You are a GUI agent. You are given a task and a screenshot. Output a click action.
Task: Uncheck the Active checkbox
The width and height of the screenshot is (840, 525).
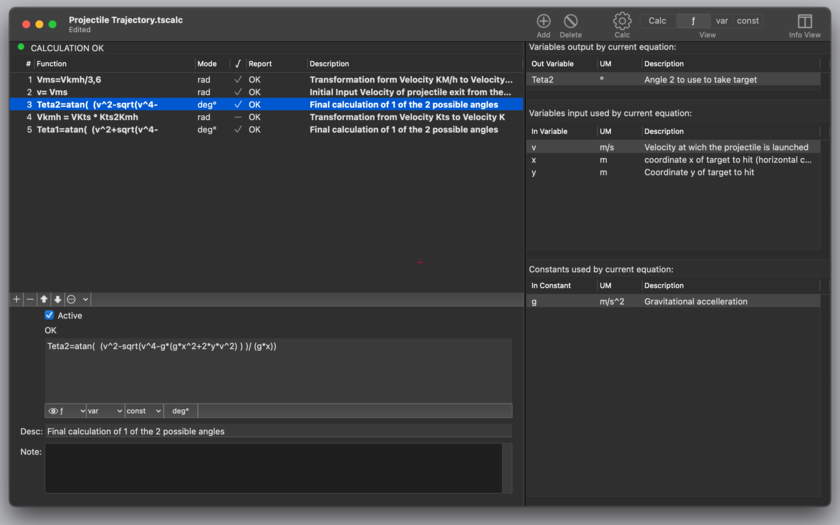49,315
